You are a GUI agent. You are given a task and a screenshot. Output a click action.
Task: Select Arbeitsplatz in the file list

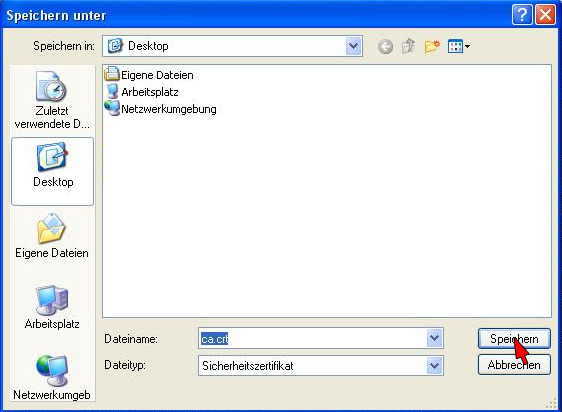(x=142, y=92)
